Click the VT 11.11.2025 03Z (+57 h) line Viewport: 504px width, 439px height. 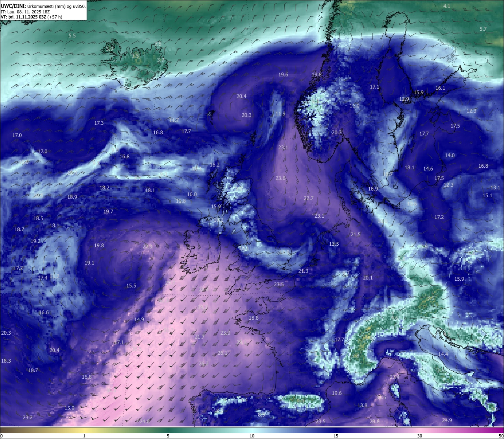pos(31,17)
